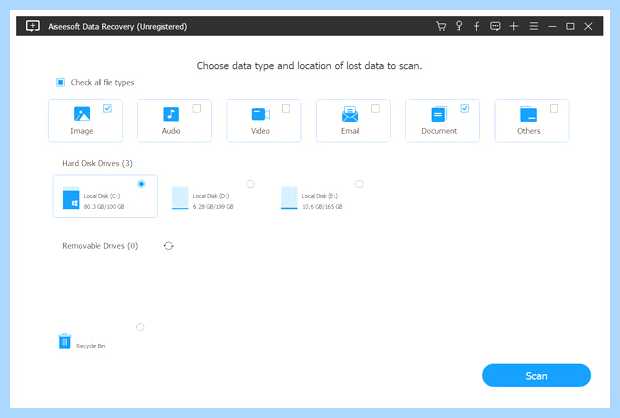This screenshot has width=620, height=418.
Task: Minimize the Data Recovery window
Action: tap(552, 26)
